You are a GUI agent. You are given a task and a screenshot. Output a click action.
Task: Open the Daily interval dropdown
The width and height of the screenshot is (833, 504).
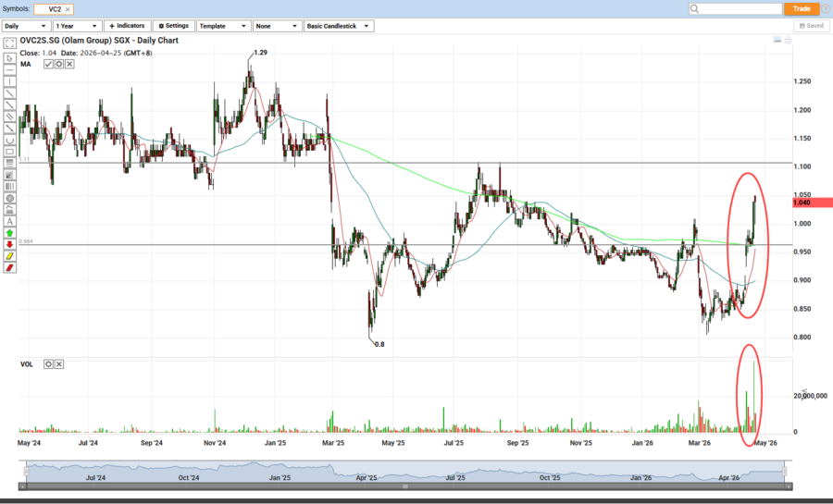(26, 26)
